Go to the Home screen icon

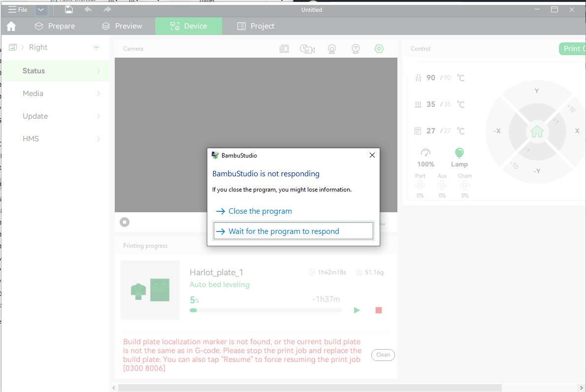coord(11,26)
